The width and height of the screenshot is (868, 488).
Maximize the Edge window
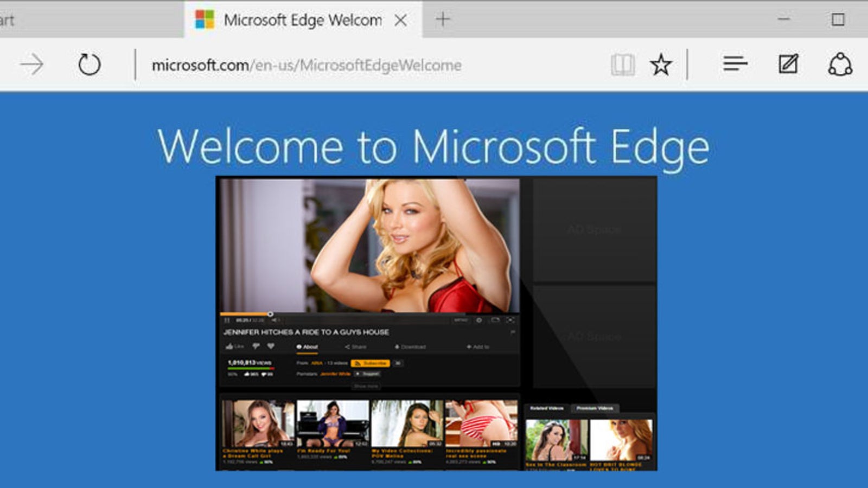(x=838, y=20)
